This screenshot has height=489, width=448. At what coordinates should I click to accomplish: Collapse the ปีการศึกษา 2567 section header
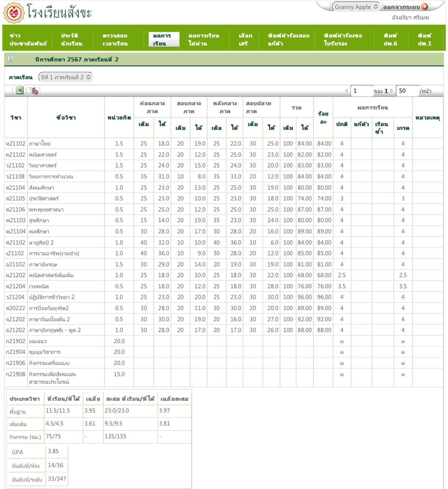tap(11, 59)
